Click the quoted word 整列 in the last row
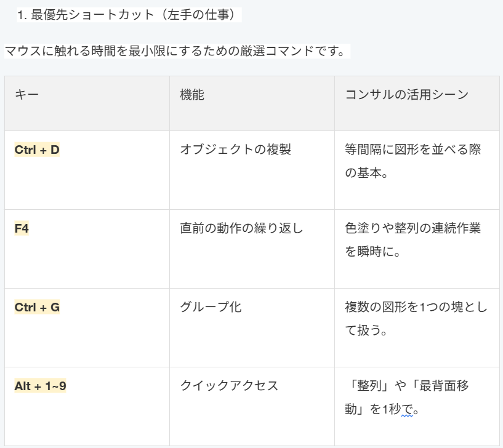Screen dimensions: 503x448 point(369,386)
